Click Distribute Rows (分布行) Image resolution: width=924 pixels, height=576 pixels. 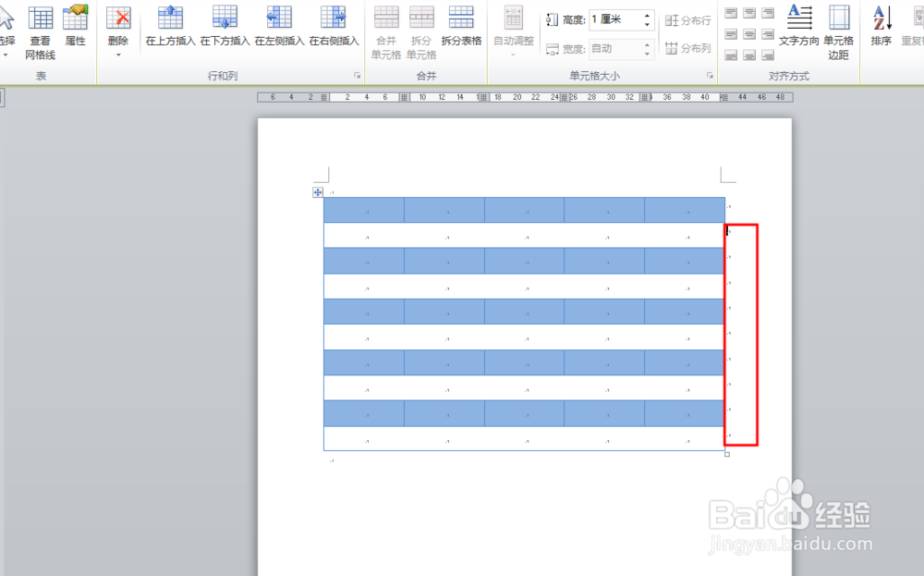click(687, 20)
